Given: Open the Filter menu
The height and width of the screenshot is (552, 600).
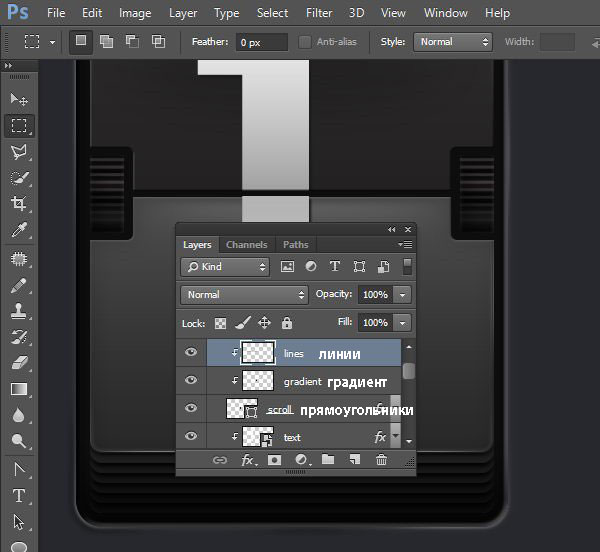Looking at the screenshot, I should pos(319,13).
